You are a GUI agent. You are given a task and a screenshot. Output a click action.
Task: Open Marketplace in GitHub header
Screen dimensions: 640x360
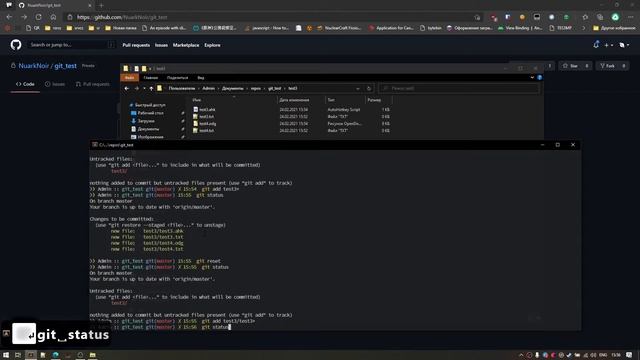(186, 45)
